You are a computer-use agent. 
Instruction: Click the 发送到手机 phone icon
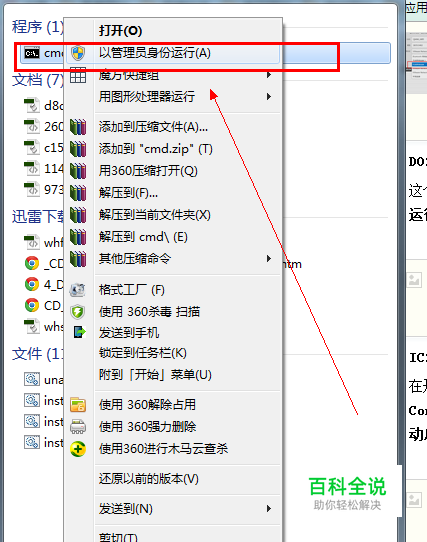tap(80, 333)
